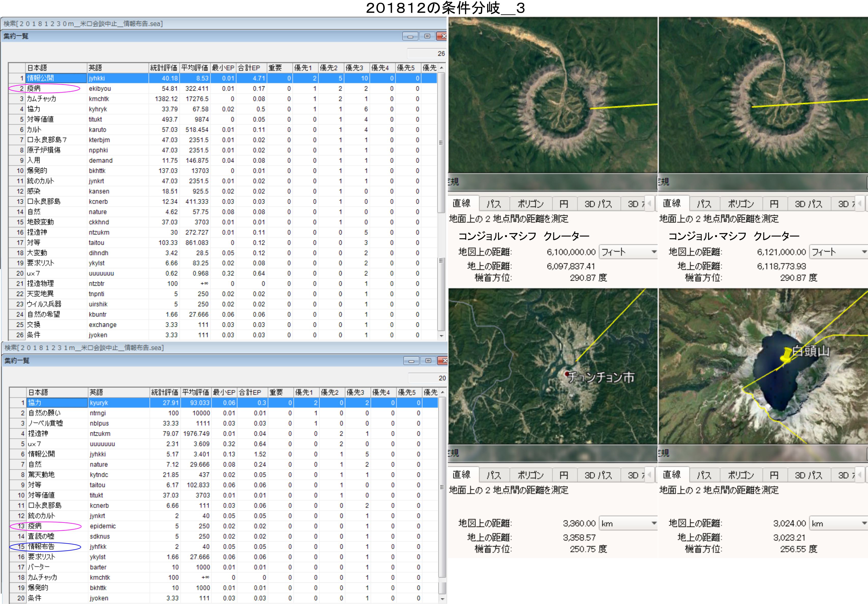868x604 pixels.
Task: Click scroll-up arrow of the 20-row table
Action: pyautogui.click(x=442, y=392)
